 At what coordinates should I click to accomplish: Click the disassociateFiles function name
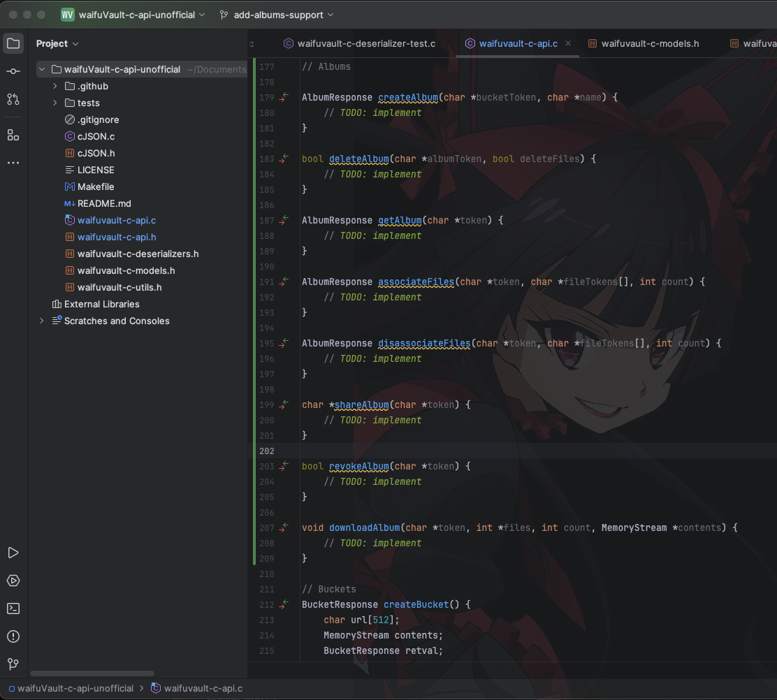(x=424, y=343)
